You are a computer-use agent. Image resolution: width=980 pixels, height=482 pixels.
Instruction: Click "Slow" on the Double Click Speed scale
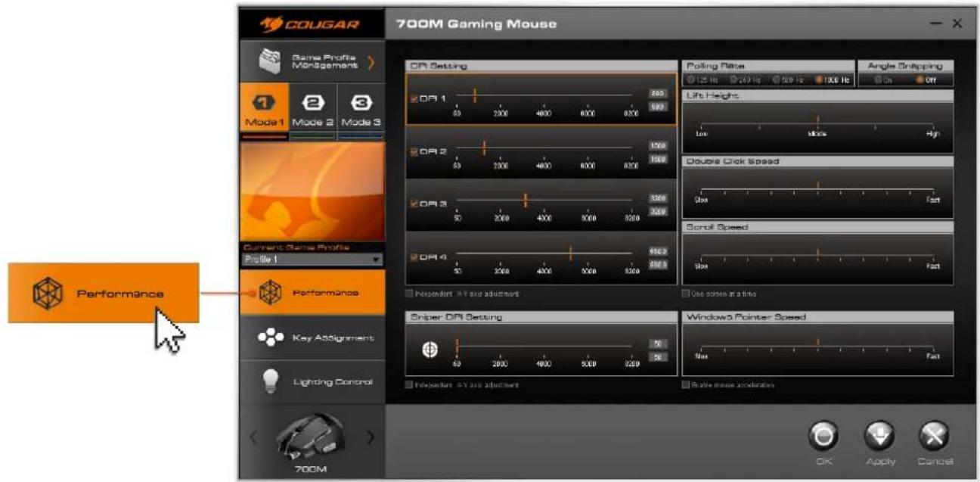[701, 200]
